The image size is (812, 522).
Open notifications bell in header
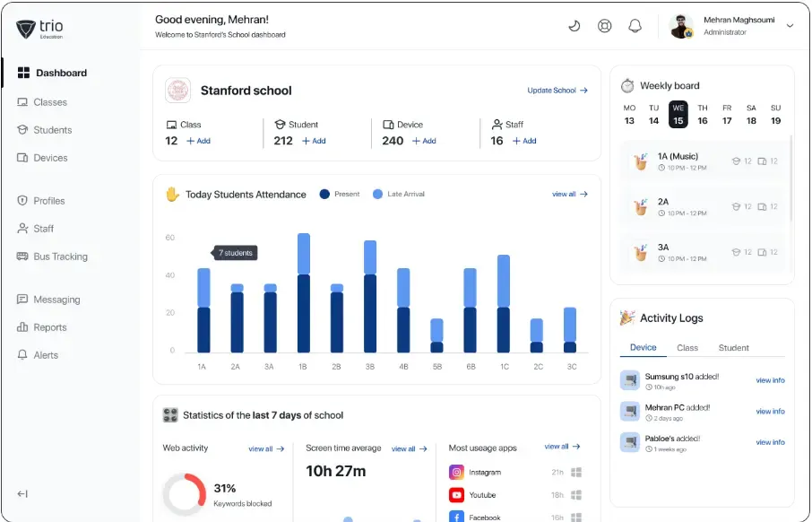pyautogui.click(x=635, y=26)
